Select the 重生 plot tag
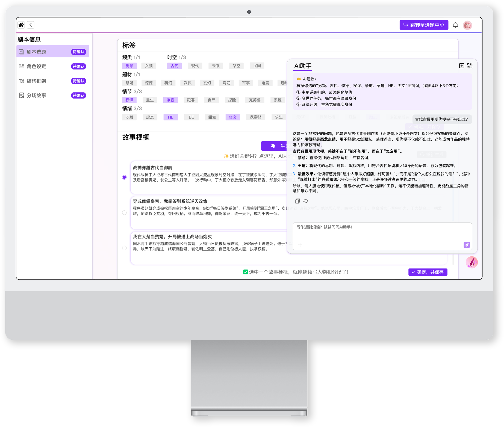 point(150,100)
